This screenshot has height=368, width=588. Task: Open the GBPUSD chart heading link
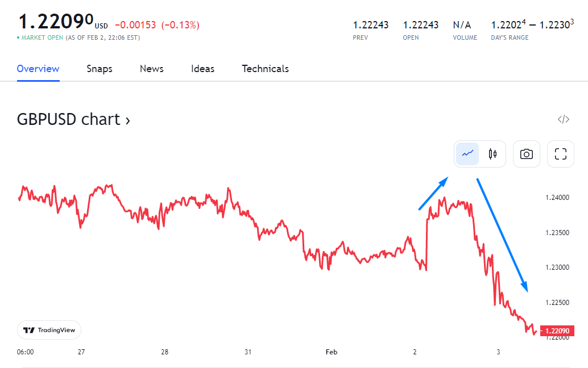68,119
